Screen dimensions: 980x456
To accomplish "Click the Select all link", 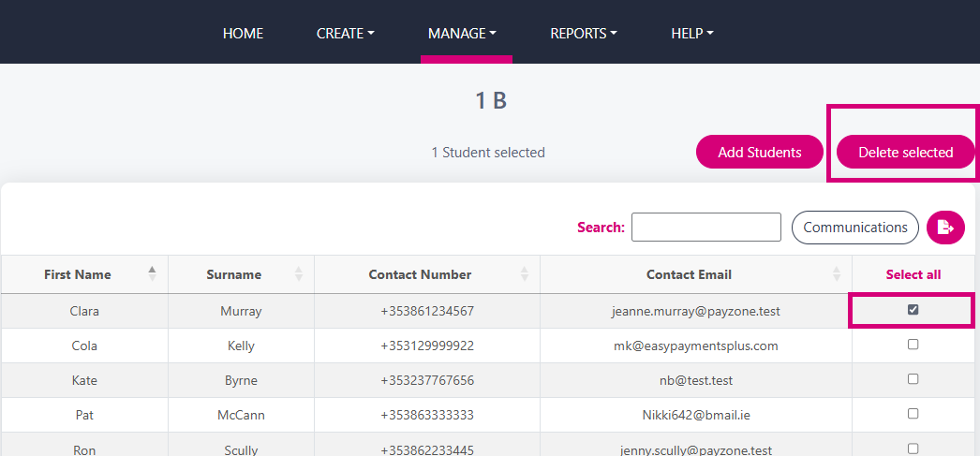I will [x=913, y=274].
